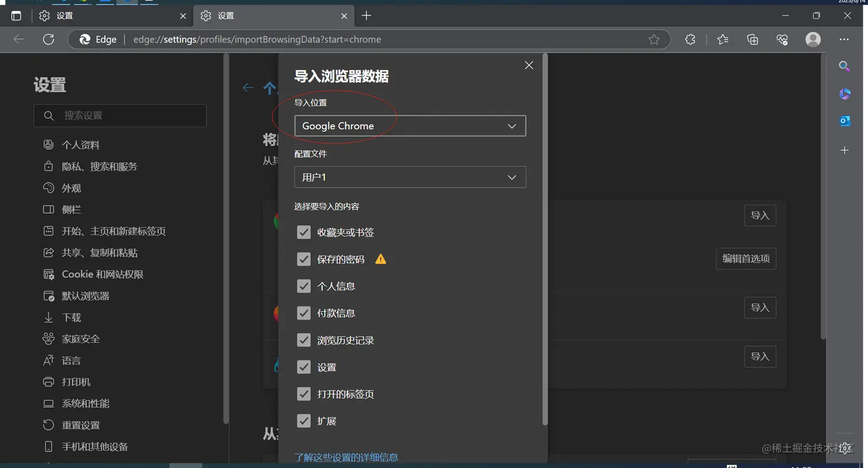Go back with the browser back arrow
Screen dimensions: 868x468
click(19, 39)
